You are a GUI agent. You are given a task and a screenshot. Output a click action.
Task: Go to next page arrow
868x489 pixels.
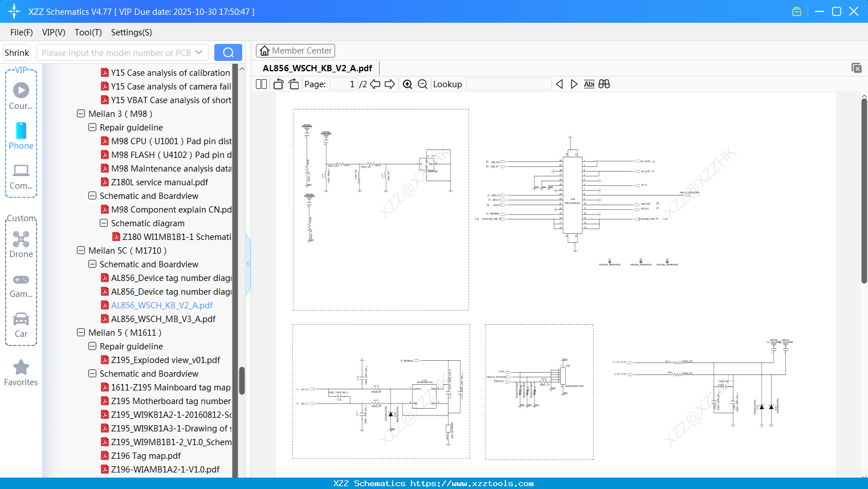click(390, 84)
